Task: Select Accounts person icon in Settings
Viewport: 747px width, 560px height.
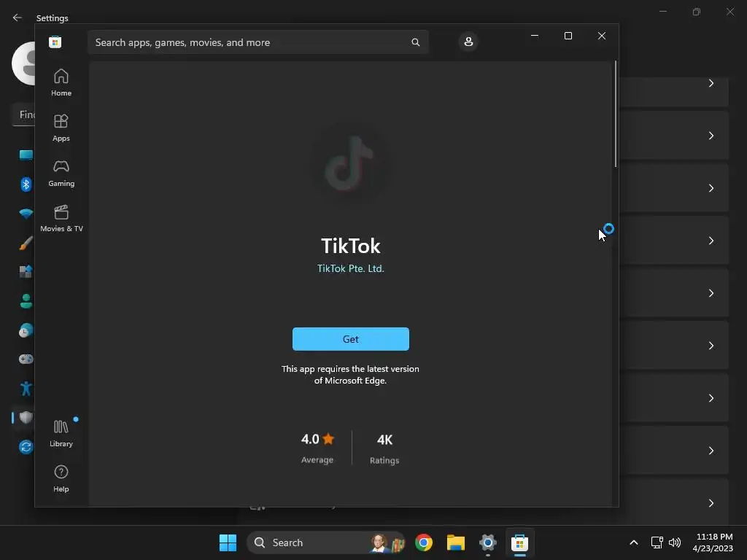Action: [x=26, y=301]
